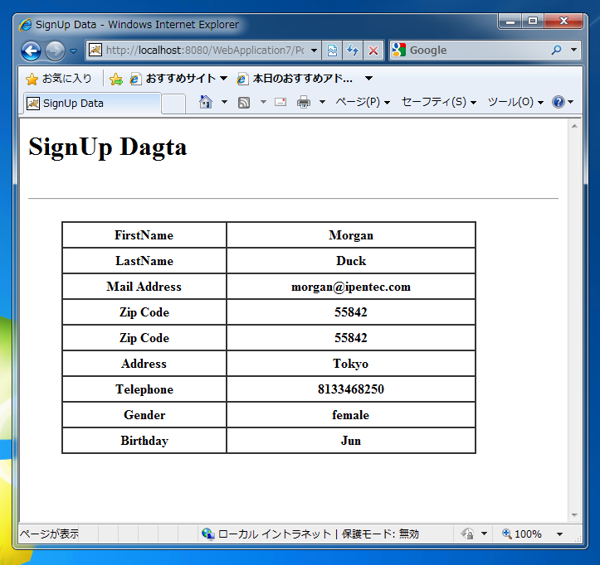Open the ツール(O) menu

pos(515,102)
